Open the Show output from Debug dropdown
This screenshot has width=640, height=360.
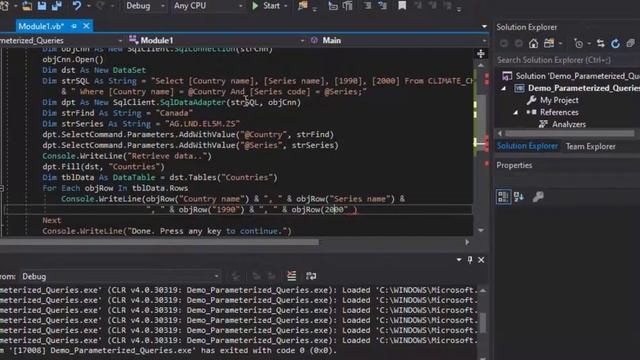121,276
